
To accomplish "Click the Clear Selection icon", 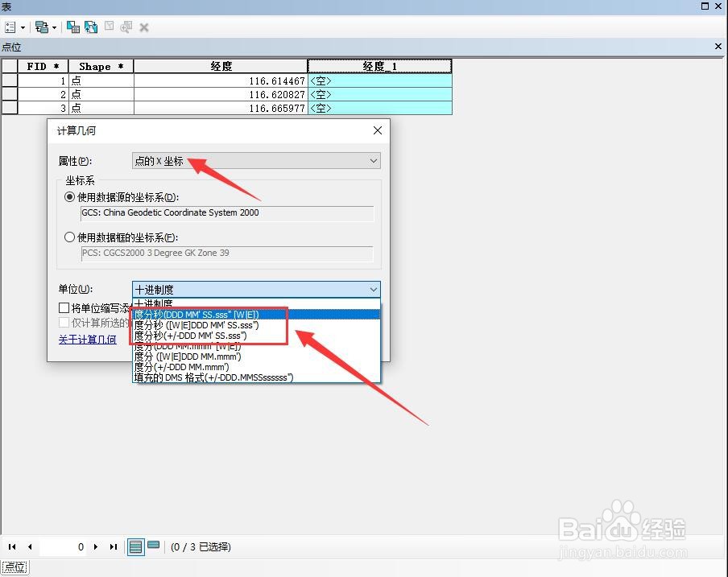I will coord(109,27).
